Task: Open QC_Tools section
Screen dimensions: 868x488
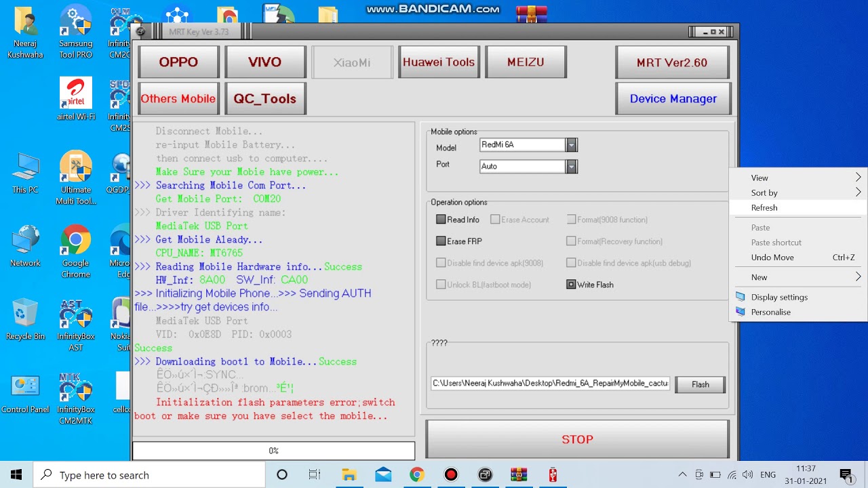Action: (265, 99)
